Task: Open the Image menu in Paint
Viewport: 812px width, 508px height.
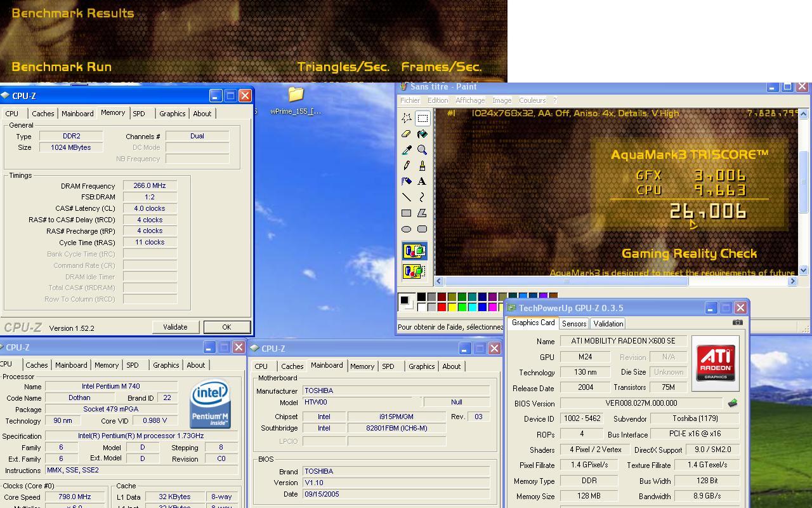Action: coord(502,100)
